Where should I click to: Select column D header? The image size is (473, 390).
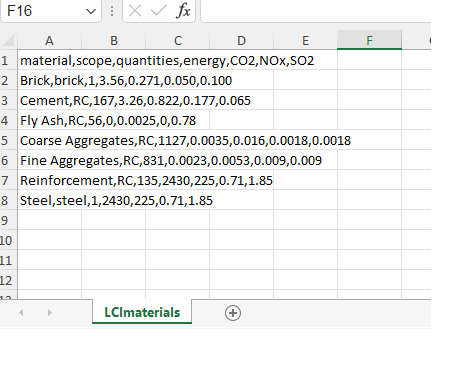pyautogui.click(x=241, y=40)
